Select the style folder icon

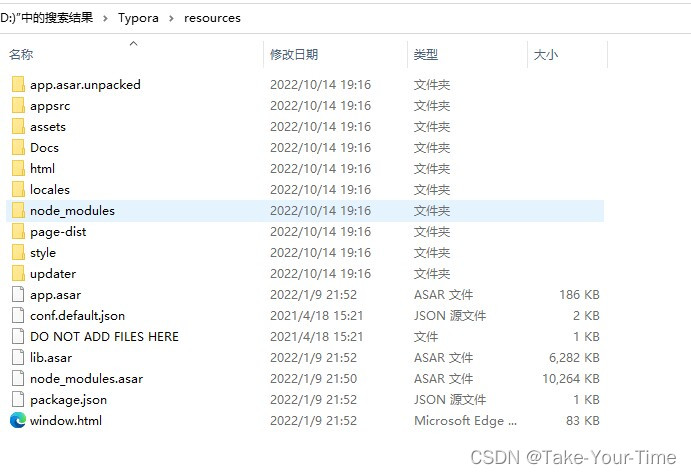(x=18, y=253)
